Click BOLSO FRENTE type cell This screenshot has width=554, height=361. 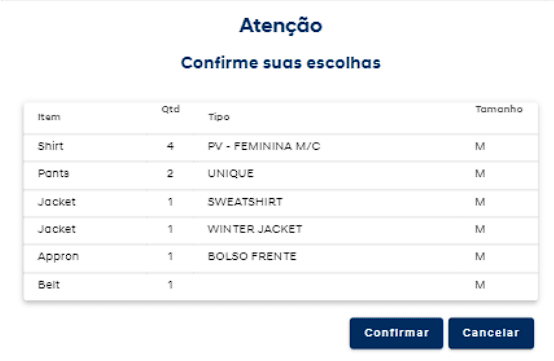pos(252,256)
